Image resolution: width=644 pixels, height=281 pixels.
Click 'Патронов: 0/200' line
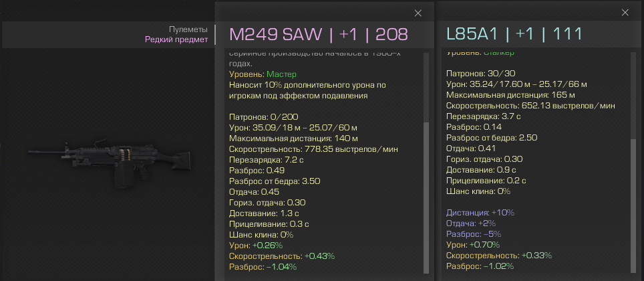[x=263, y=117]
